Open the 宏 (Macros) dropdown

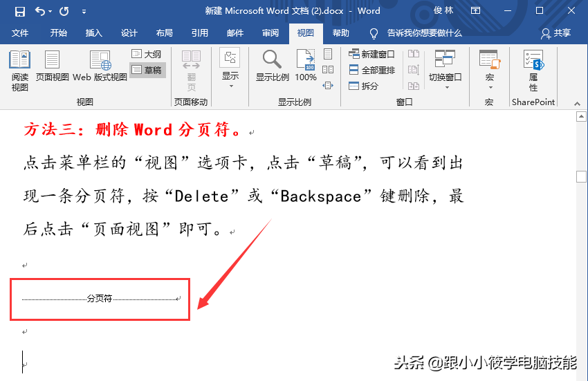[x=490, y=70]
